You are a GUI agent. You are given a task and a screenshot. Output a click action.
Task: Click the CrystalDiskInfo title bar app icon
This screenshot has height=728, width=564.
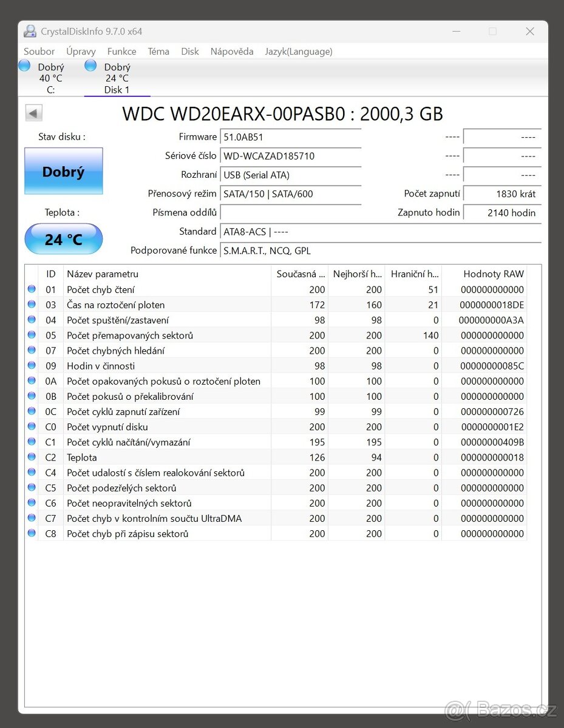30,32
